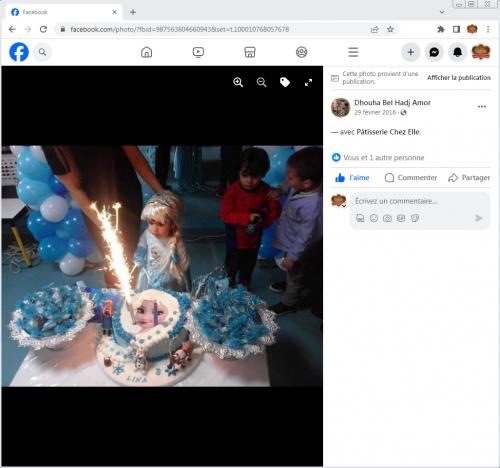Bookmark this page with star
The width and height of the screenshot is (500, 468).
tap(390, 29)
